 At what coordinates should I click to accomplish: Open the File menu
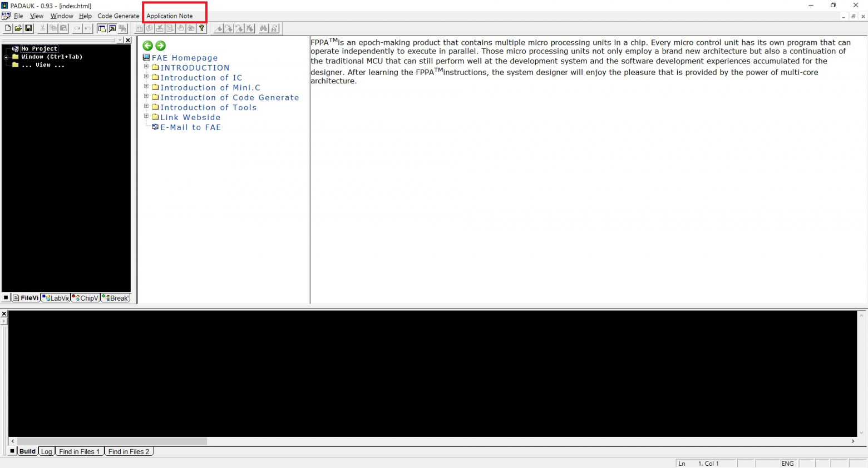click(x=18, y=16)
